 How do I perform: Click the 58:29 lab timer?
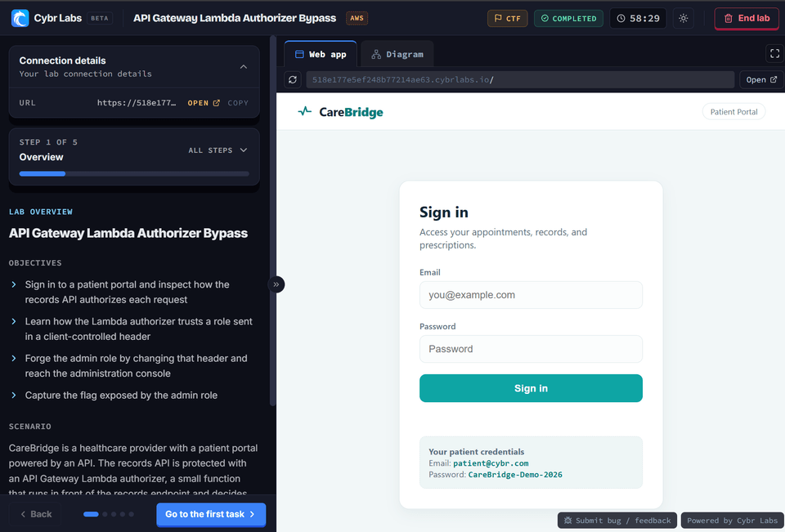coord(638,19)
